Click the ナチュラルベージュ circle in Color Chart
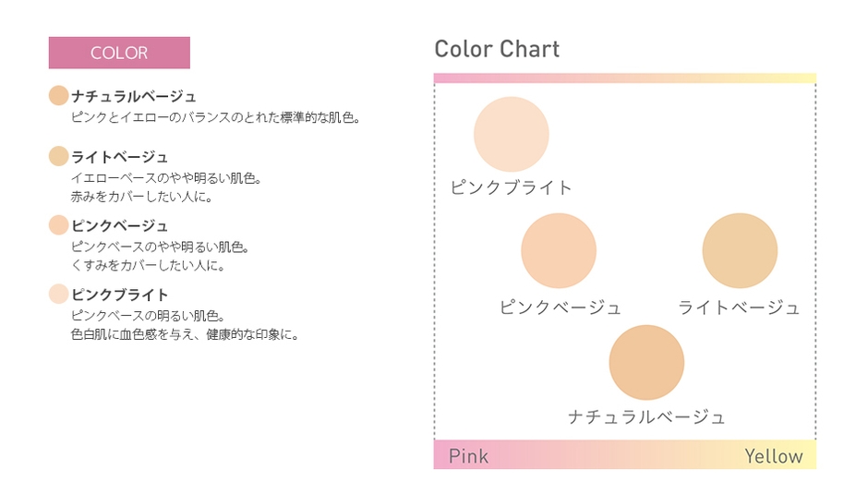868x494 pixels. tap(646, 362)
